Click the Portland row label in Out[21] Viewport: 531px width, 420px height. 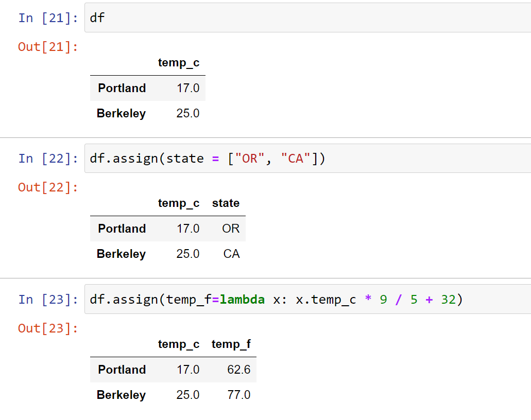(122, 88)
